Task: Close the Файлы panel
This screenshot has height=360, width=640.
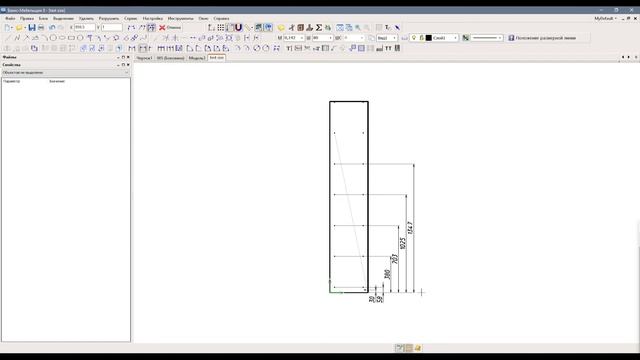Action: point(128,57)
